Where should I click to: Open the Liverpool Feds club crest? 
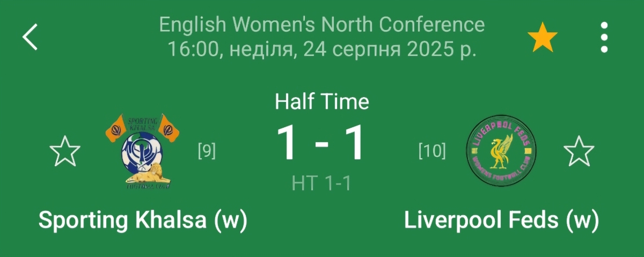point(502,151)
